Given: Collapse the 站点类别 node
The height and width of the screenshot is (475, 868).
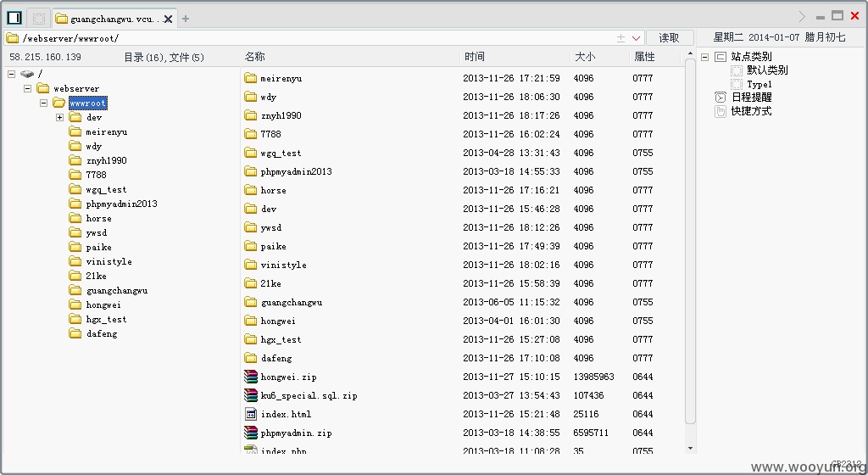Looking at the screenshot, I should coord(704,57).
